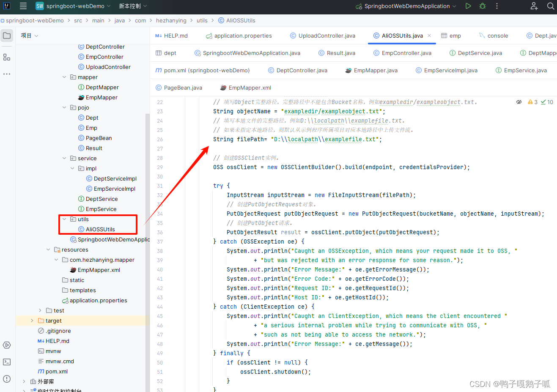Select application.properties in project tree
The image size is (557, 392).
click(x=95, y=300)
